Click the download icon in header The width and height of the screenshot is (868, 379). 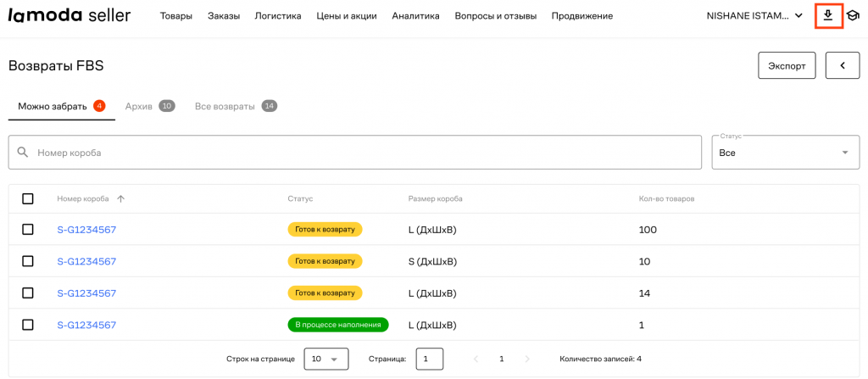[828, 15]
